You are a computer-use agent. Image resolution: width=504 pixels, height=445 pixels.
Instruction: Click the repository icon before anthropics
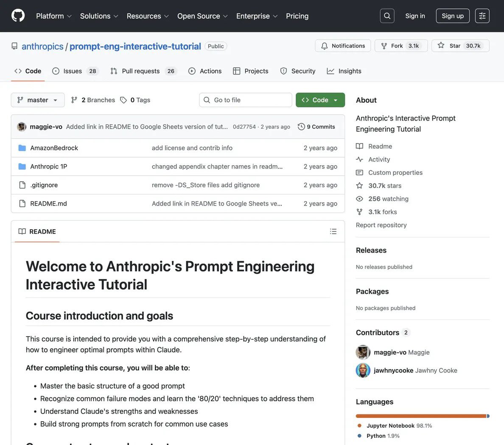(x=14, y=46)
